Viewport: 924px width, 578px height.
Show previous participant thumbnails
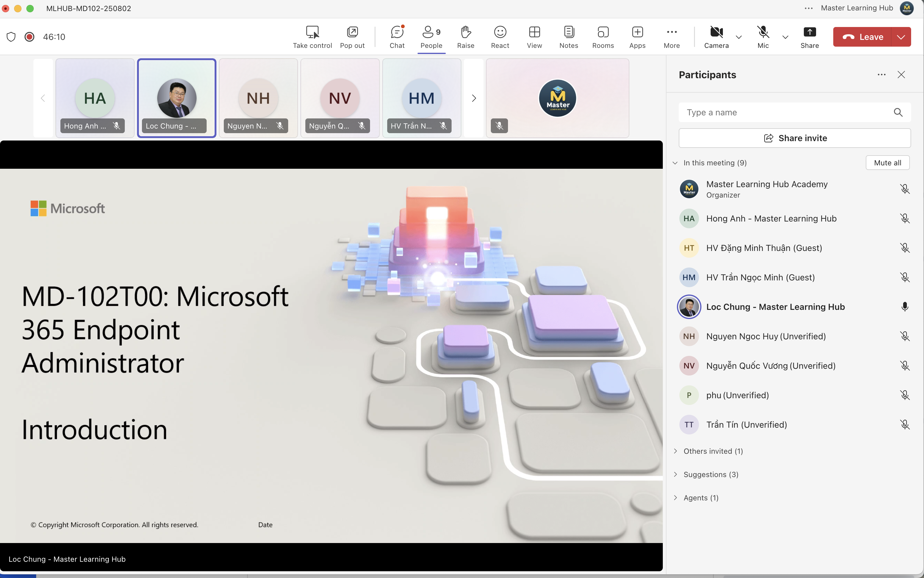tap(43, 98)
